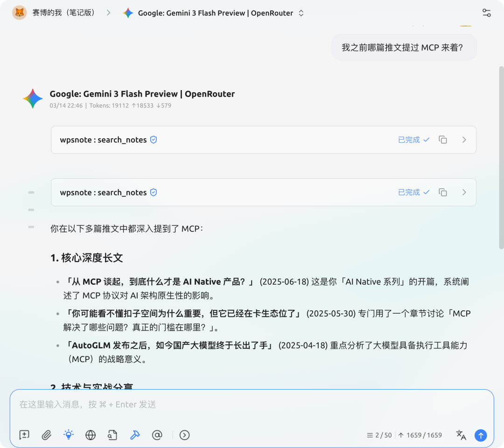Click the 2/50 context message counter
This screenshot has height=448, width=504.
point(380,435)
